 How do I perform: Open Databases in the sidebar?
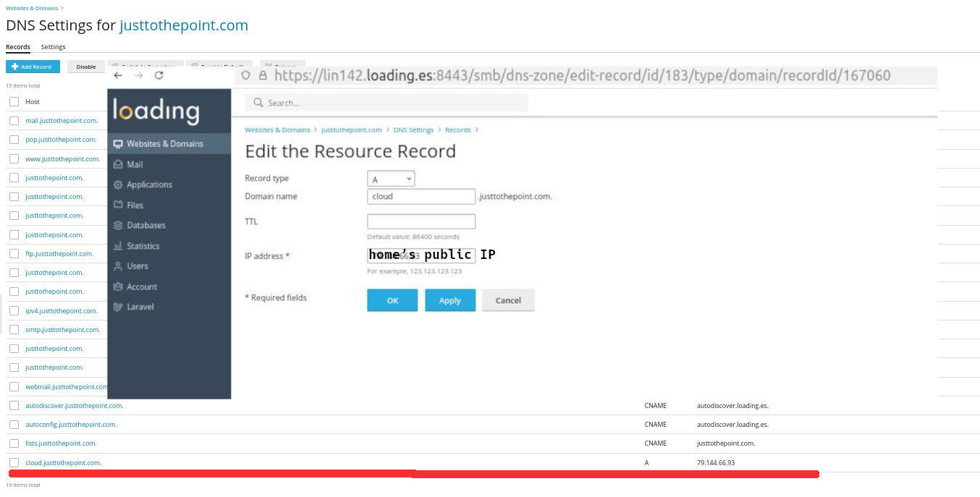[145, 226]
